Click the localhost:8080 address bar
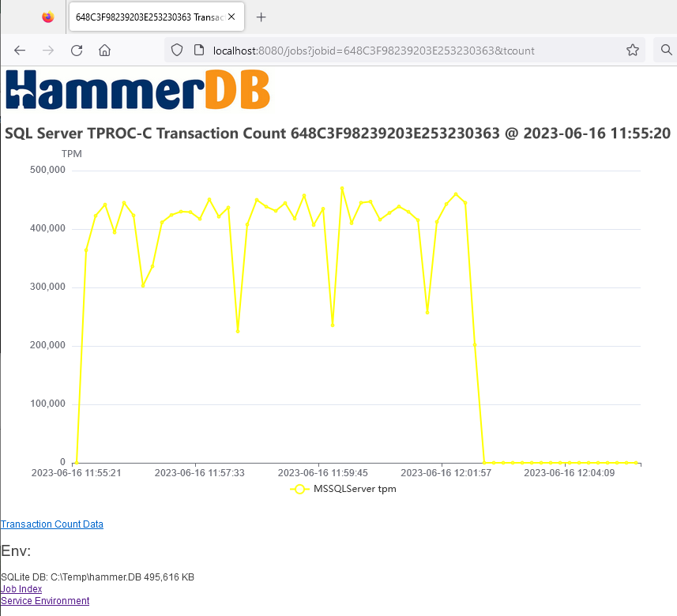This screenshot has height=616, width=677. 395,51
